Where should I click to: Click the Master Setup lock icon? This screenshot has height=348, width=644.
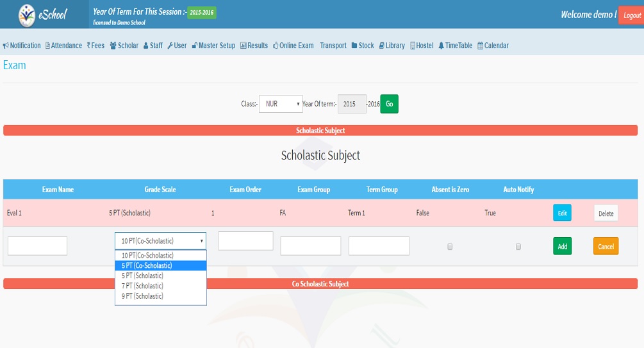(194, 46)
